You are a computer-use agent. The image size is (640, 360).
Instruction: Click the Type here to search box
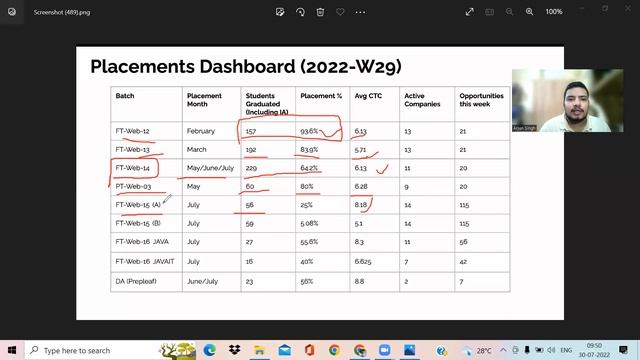pyautogui.click(x=110, y=350)
